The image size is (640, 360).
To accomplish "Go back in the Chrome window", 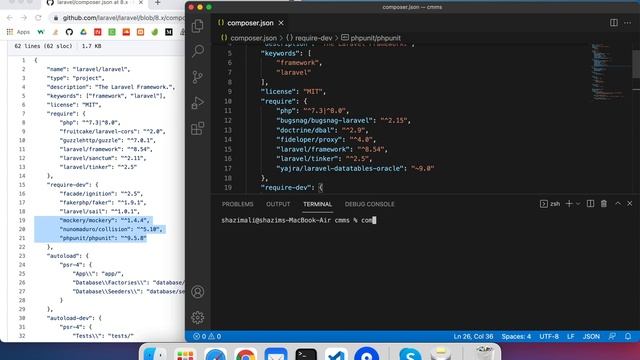I will click(x=10, y=18).
